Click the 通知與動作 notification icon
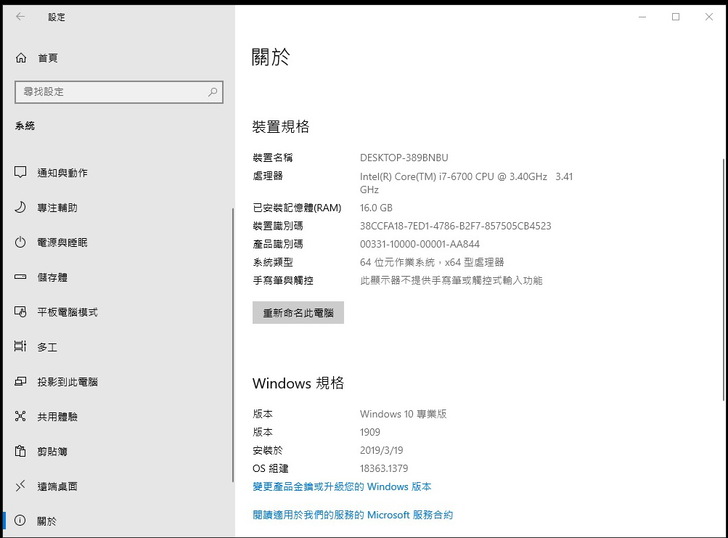 (x=21, y=173)
